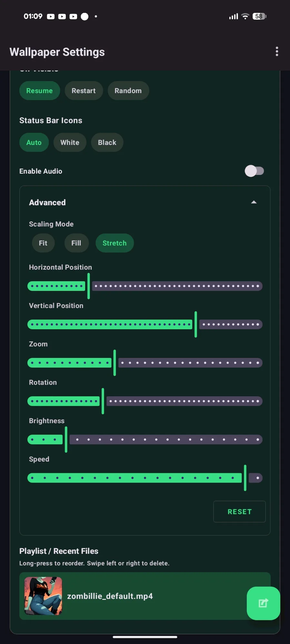
Task: Set status bar icons to White
Action: click(70, 142)
